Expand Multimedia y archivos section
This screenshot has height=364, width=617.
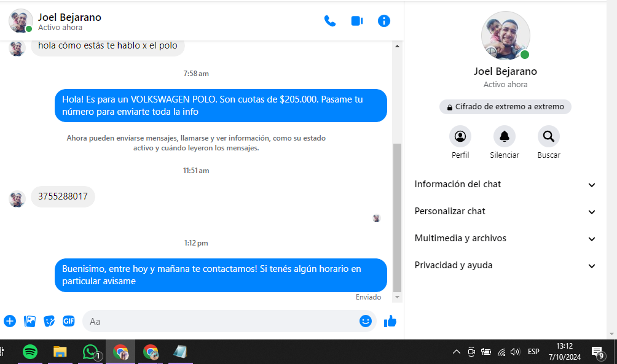tap(505, 238)
